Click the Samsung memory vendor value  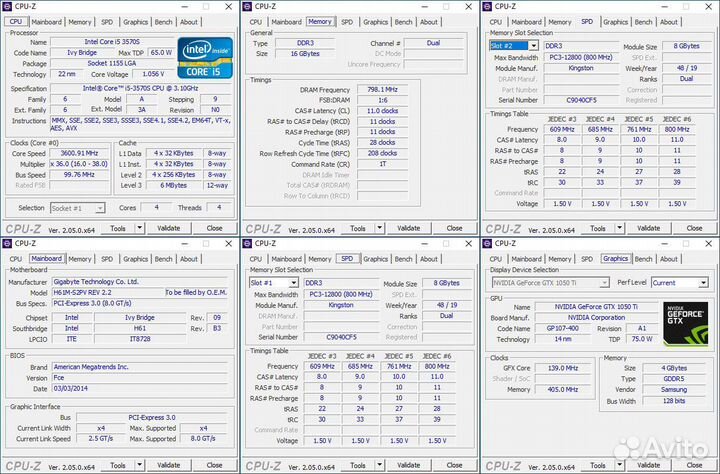pyautogui.click(x=674, y=389)
